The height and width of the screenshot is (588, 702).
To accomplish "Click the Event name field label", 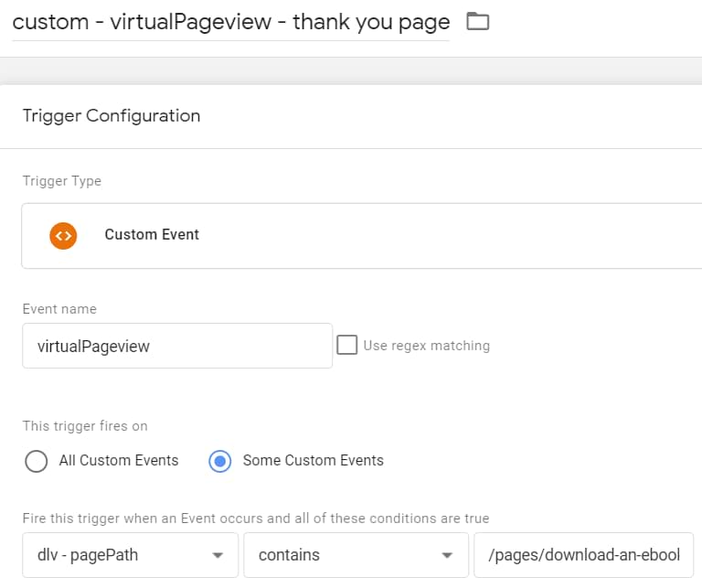I will point(59,309).
